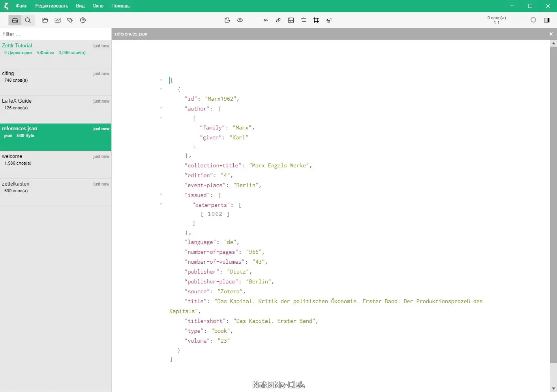Open the Помощь menu
557x392 pixels.
[120, 6]
